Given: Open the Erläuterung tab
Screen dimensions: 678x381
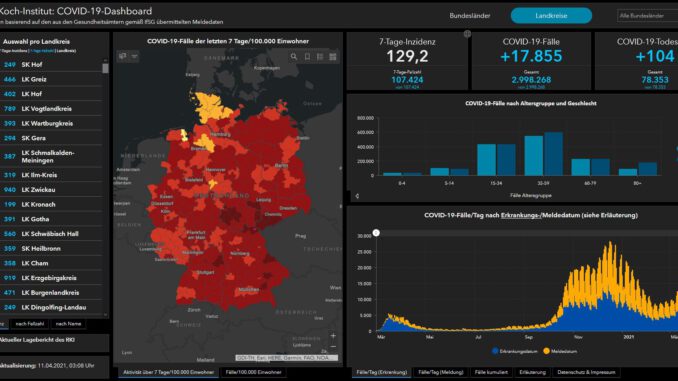Looking at the screenshot, I should coord(532,372).
